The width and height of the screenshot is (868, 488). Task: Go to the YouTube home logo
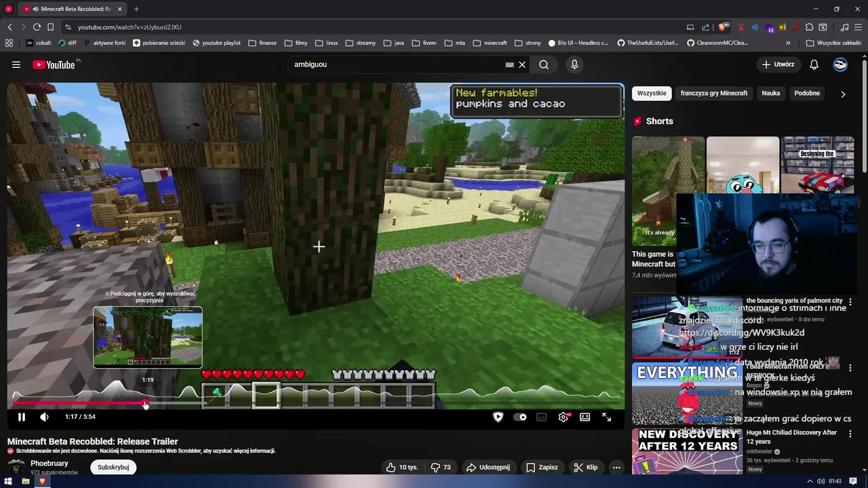click(54, 64)
